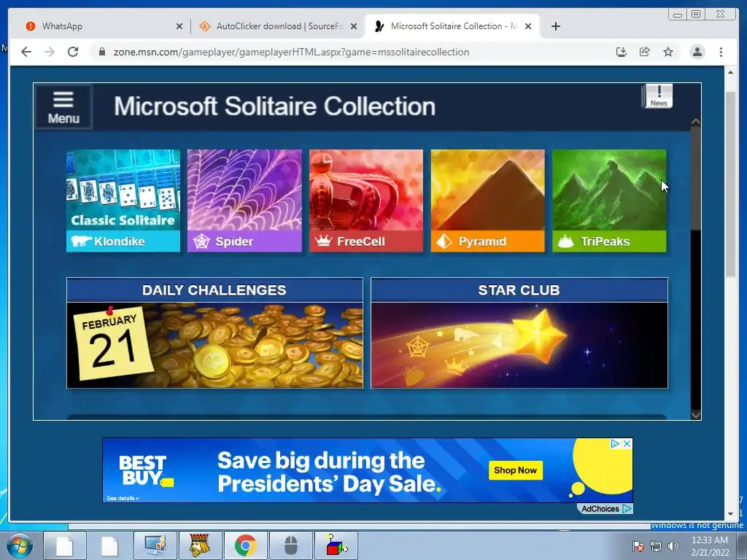Launch the Pyramid game tile

pos(487,201)
